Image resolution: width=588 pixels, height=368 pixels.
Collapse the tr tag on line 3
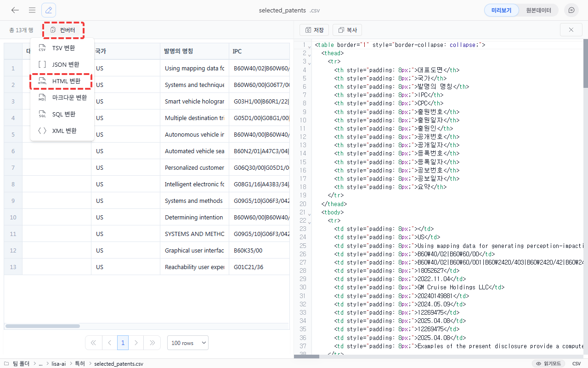[309, 63]
